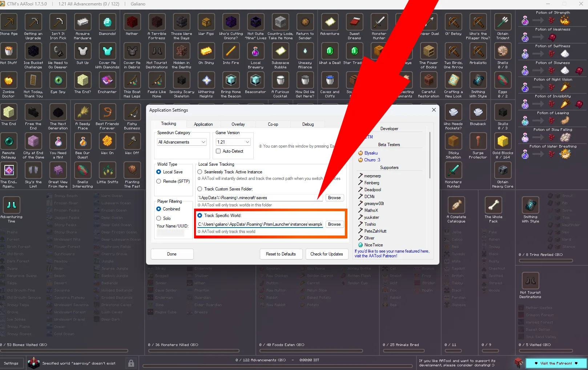The image size is (588, 370).
Task: Select the Suit Up chestplate icon
Action: click(x=83, y=51)
